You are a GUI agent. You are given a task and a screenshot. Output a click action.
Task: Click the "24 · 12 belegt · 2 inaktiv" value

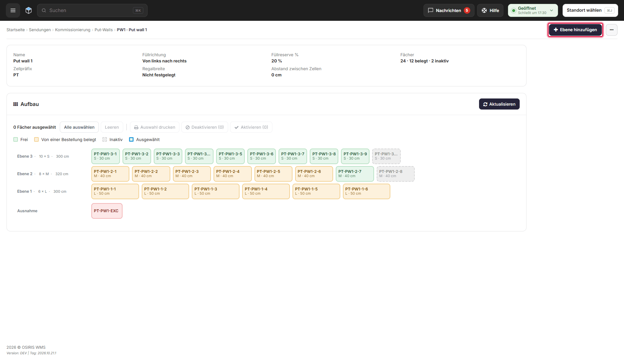424,61
